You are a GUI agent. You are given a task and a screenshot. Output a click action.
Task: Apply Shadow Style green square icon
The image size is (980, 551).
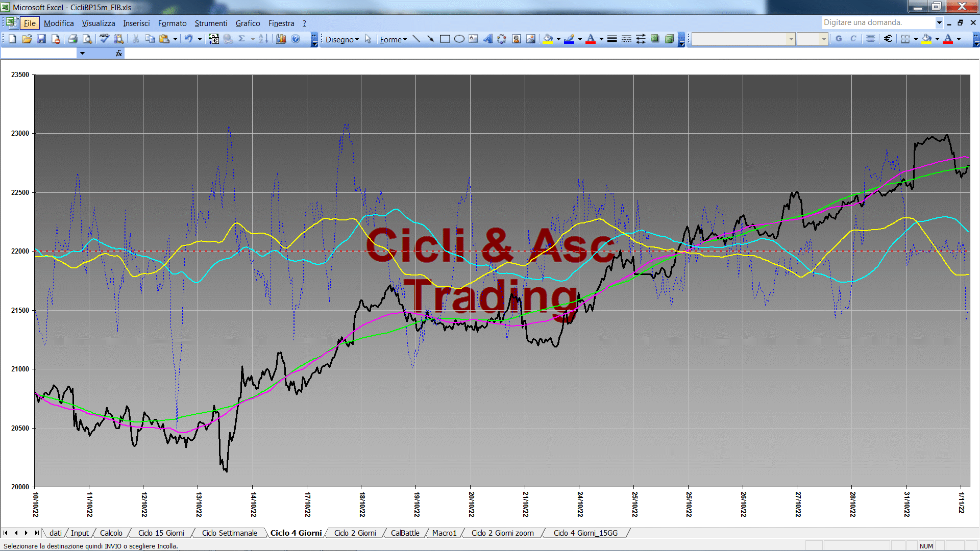click(x=655, y=39)
